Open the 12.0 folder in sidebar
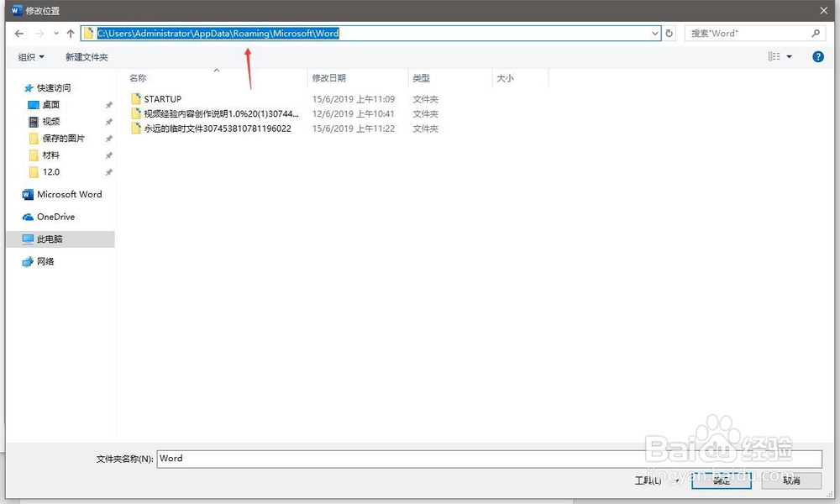840x504 pixels. (51, 172)
